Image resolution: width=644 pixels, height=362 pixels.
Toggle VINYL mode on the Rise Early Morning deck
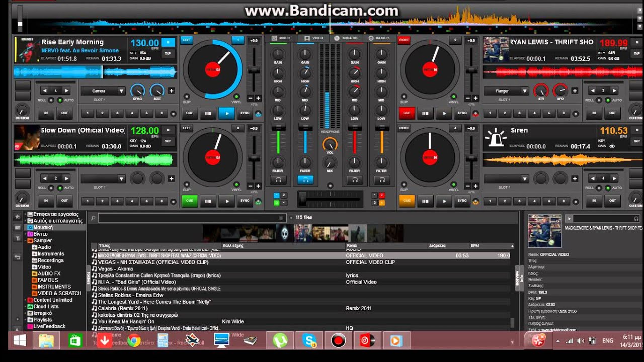click(x=236, y=97)
